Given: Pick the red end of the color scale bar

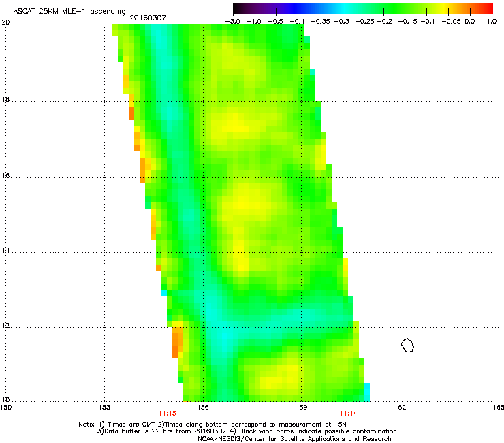Looking at the screenshot, I should tap(487, 8).
